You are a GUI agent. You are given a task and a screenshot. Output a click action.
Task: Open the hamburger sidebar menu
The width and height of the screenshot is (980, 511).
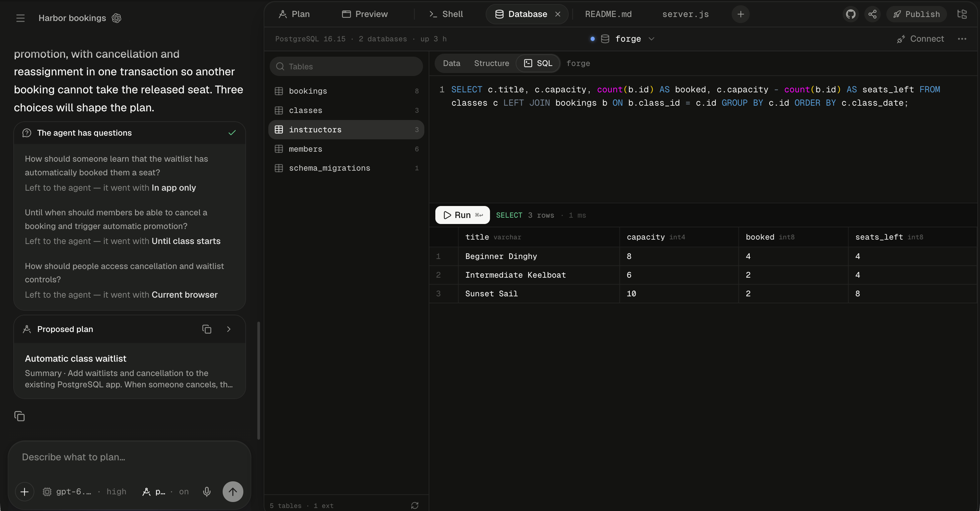21,18
